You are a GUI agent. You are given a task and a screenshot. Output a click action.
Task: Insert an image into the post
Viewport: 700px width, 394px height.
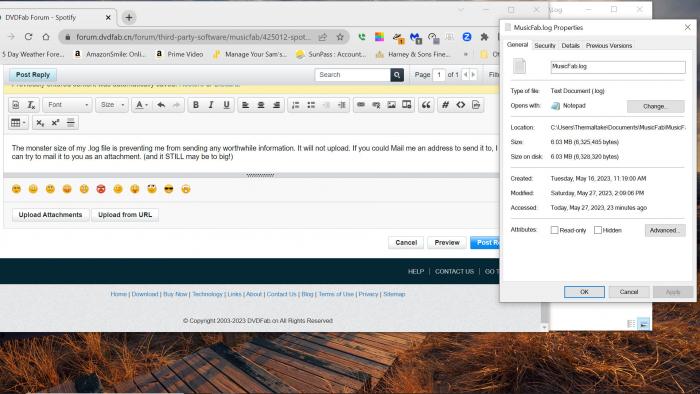click(392, 105)
